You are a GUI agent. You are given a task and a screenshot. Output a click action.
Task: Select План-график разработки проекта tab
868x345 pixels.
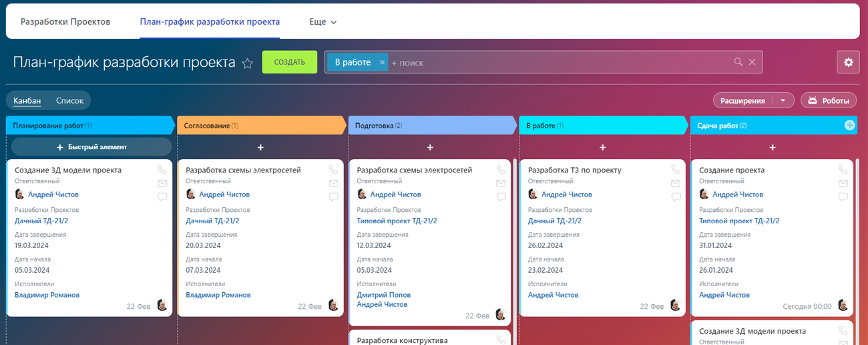pos(210,22)
